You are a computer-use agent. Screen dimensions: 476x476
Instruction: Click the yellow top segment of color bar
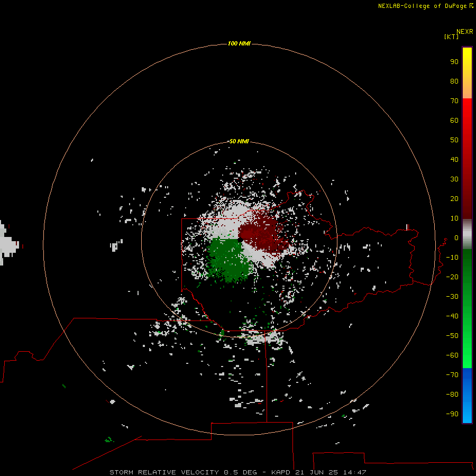467,73
